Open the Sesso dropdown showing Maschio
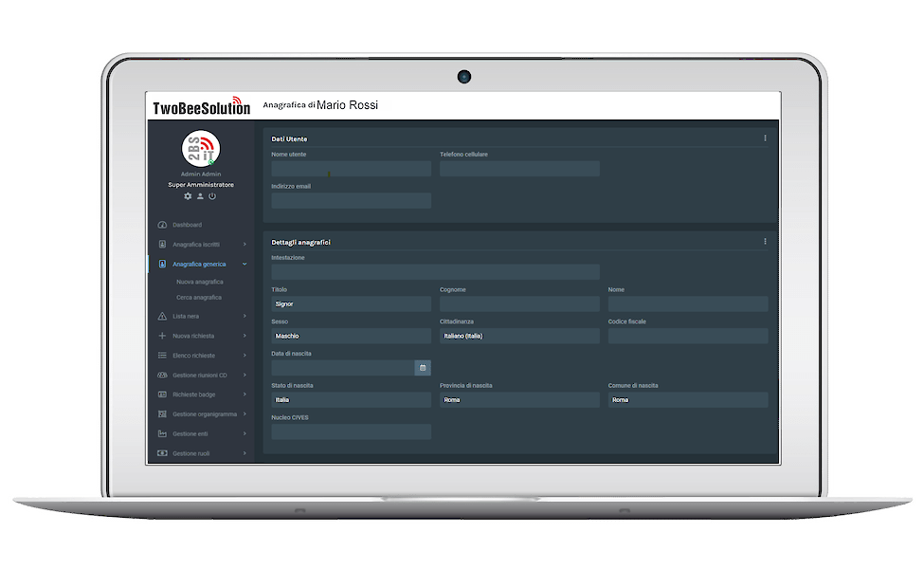The image size is (924, 569). click(351, 337)
